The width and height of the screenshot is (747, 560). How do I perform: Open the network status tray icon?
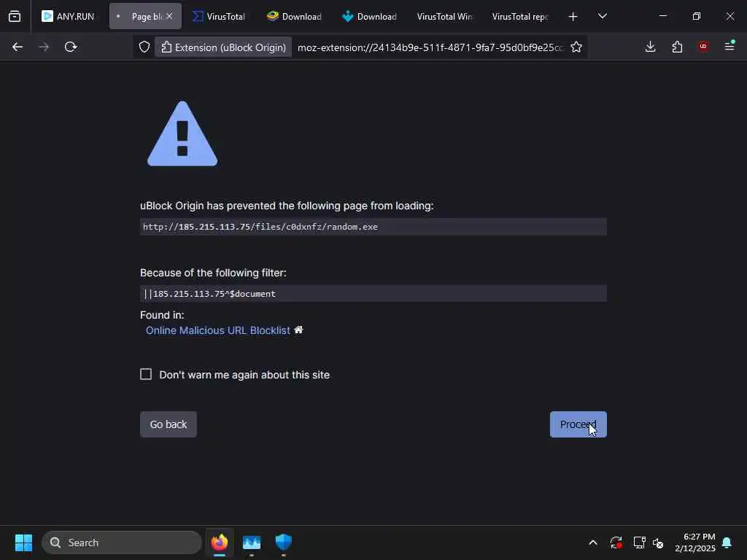[x=639, y=542]
